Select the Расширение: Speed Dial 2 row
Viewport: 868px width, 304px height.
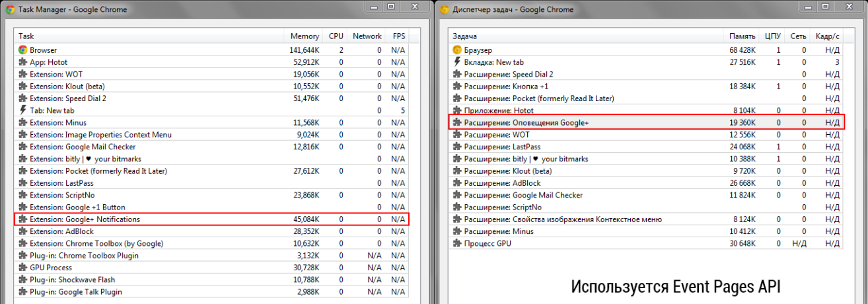click(x=646, y=74)
